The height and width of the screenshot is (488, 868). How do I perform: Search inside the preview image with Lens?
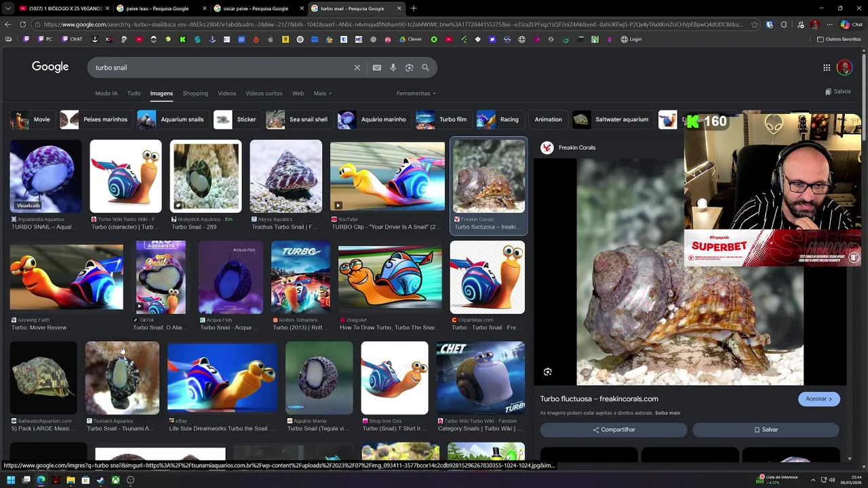click(x=548, y=371)
